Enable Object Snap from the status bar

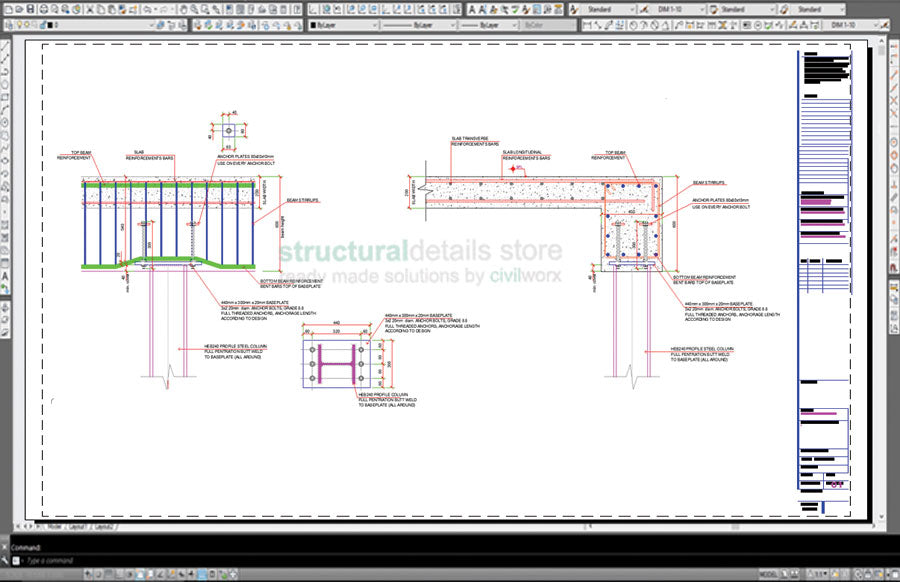pos(139,573)
